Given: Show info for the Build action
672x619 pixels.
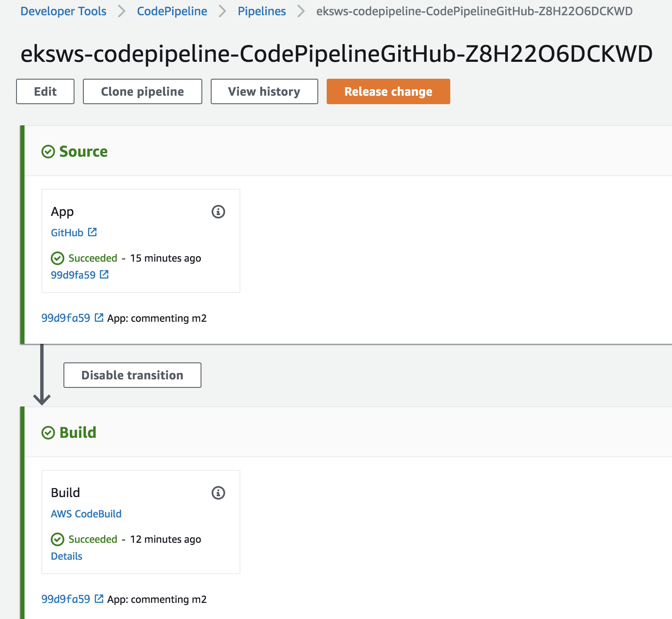Looking at the screenshot, I should click(218, 493).
